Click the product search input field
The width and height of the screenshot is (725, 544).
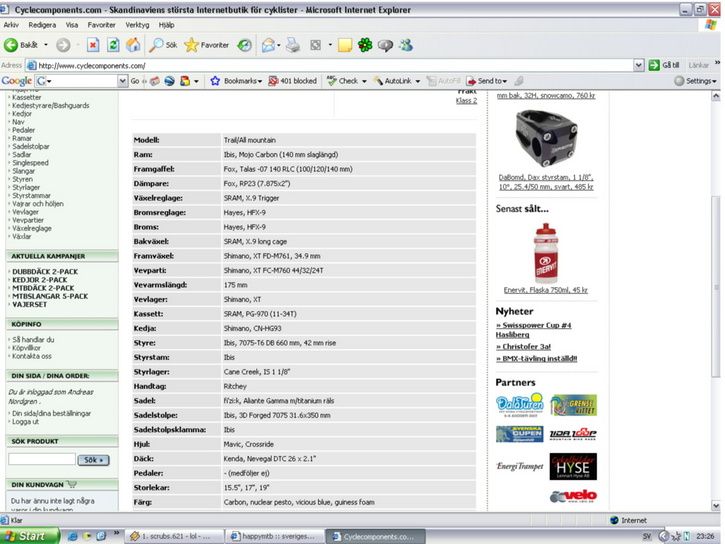[x=42, y=459]
